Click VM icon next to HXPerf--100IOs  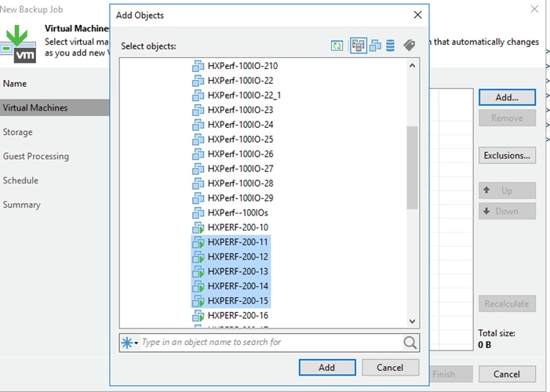tap(199, 212)
